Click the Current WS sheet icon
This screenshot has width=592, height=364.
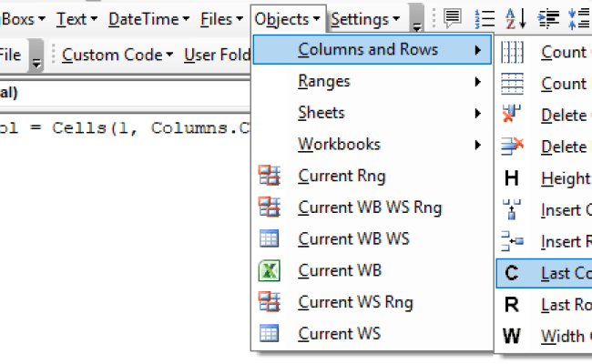click(270, 333)
